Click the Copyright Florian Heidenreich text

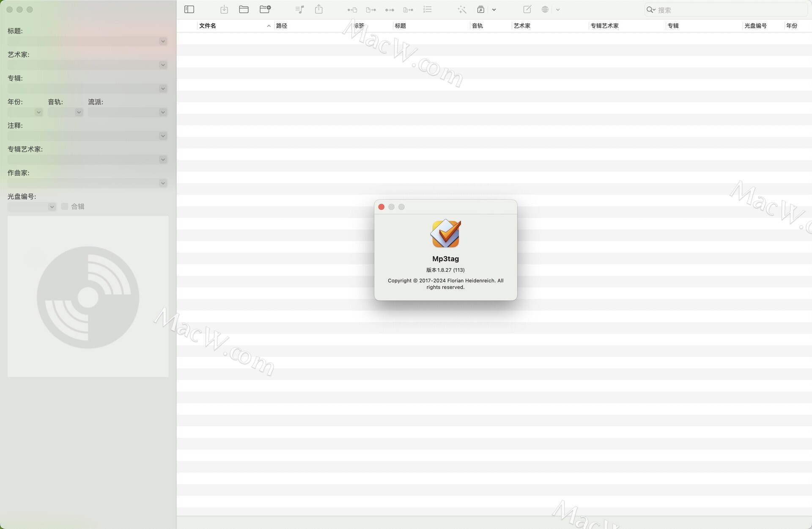445,284
